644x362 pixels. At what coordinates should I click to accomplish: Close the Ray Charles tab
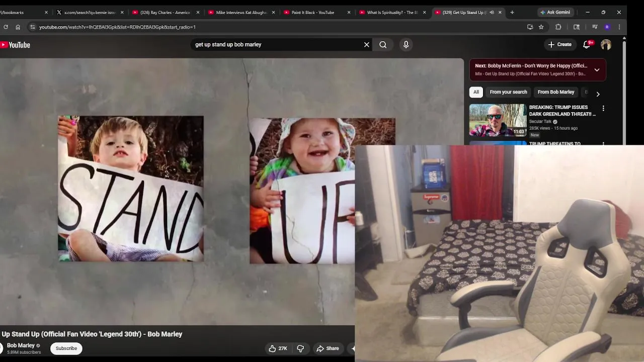click(x=198, y=13)
